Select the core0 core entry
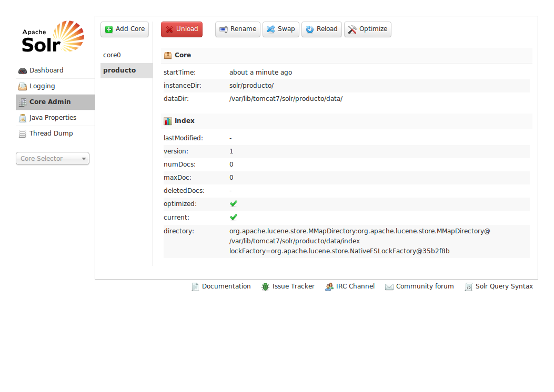Viewport: 554px width, 392px height. pos(126,55)
